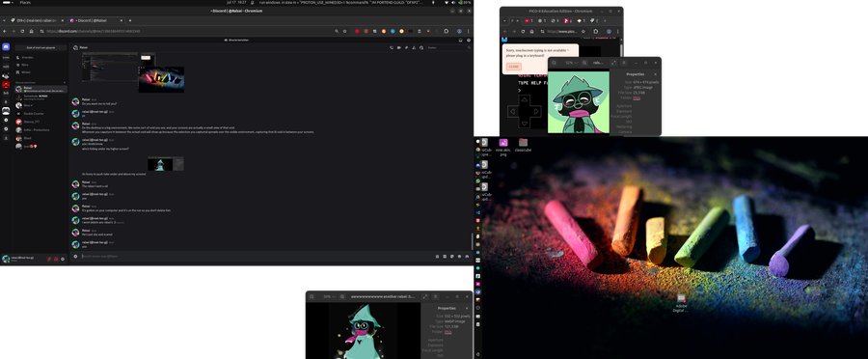Open the Somedude direct message
This screenshot has width=868, height=359.
(41, 97)
